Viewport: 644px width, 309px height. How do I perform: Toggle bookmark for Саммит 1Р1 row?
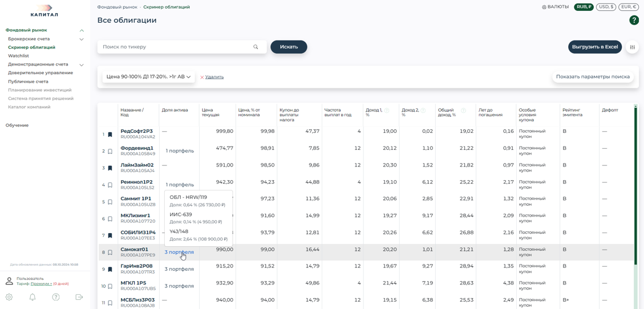coord(110,202)
